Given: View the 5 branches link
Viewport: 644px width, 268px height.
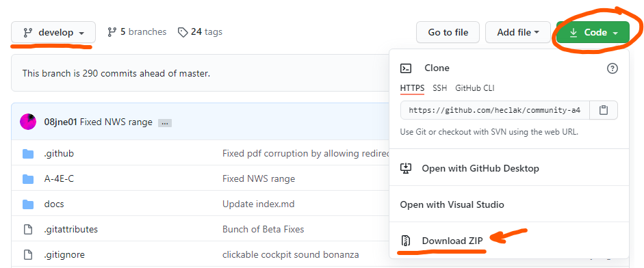Looking at the screenshot, I should tap(137, 31).
